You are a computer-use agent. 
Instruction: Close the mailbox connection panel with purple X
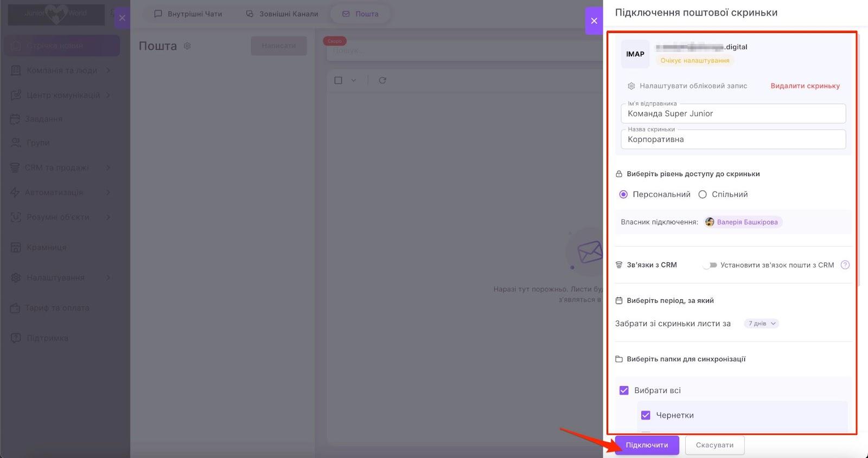pos(594,21)
